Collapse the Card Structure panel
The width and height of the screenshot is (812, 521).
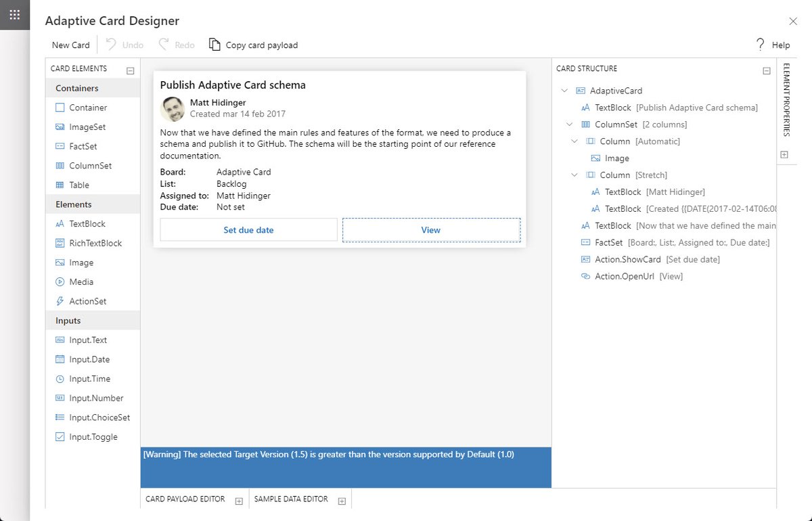(x=767, y=70)
